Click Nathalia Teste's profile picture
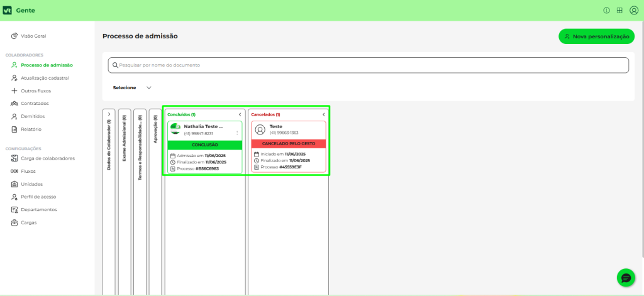Screen dimensions: 644x296 click(x=175, y=129)
